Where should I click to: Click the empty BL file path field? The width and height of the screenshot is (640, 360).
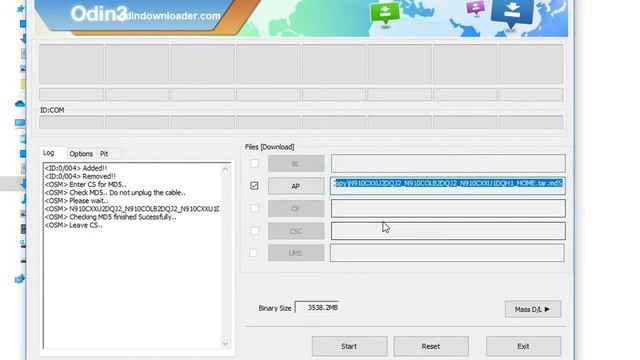pos(448,163)
